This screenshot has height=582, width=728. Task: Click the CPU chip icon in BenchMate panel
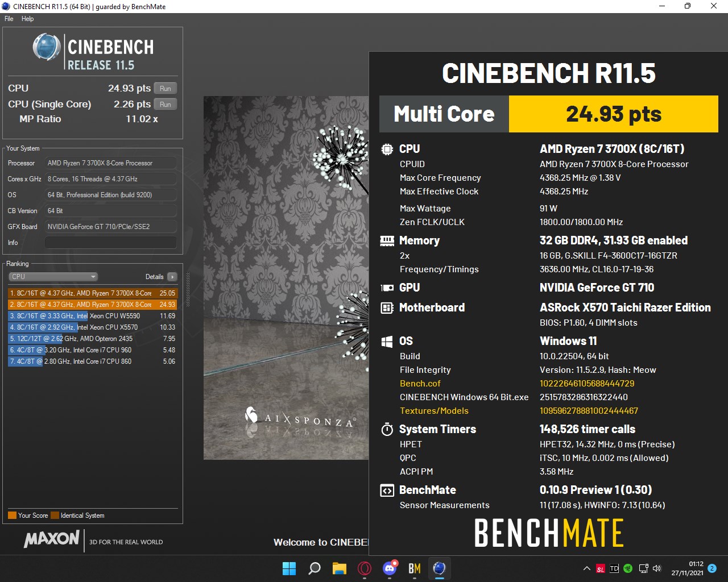pyautogui.click(x=387, y=149)
